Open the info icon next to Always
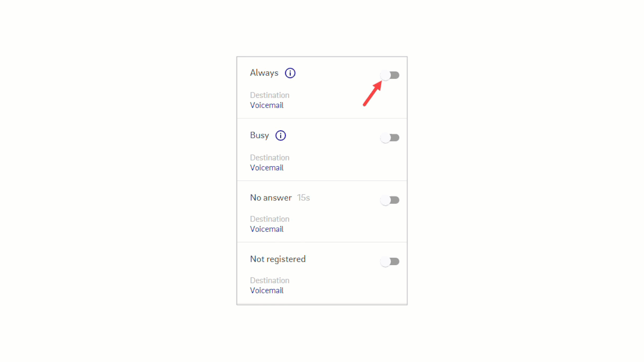Image resolution: width=644 pixels, height=362 pixels. [x=290, y=73]
